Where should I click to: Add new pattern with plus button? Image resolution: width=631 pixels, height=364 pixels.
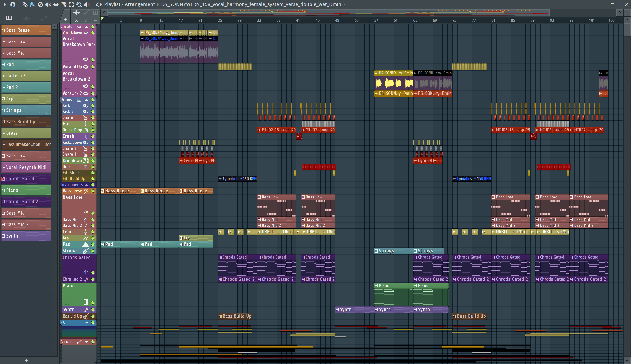click(26, 360)
